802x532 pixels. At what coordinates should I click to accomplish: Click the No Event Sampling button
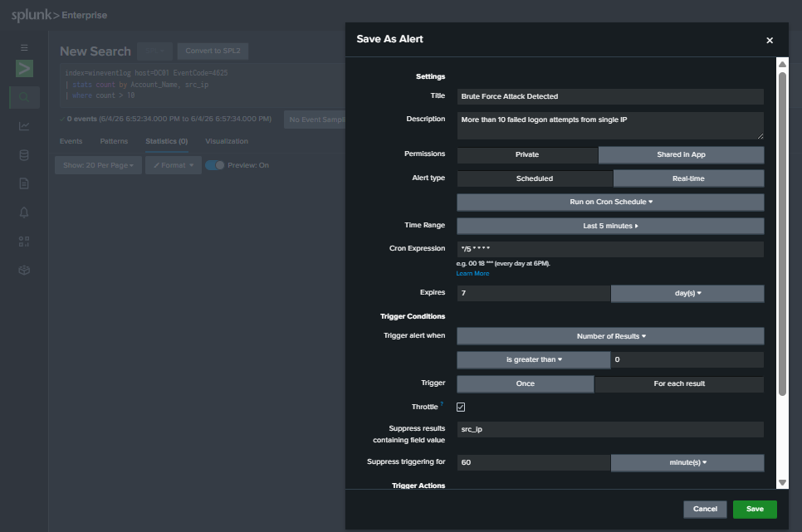(x=315, y=120)
